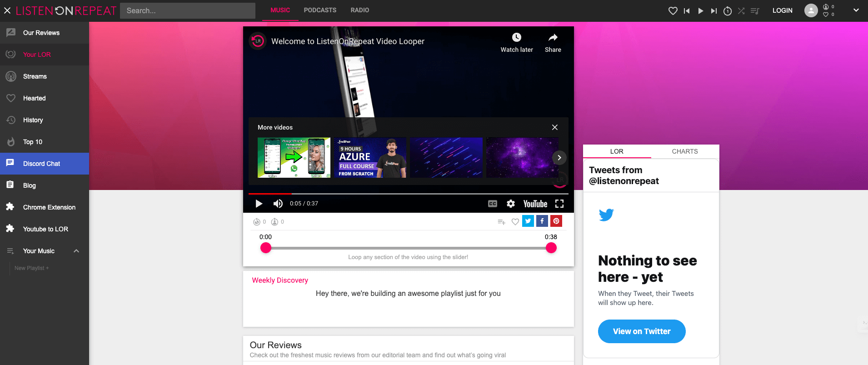The width and height of the screenshot is (868, 365).
Task: Click the repeat count icon below video
Action: (257, 222)
